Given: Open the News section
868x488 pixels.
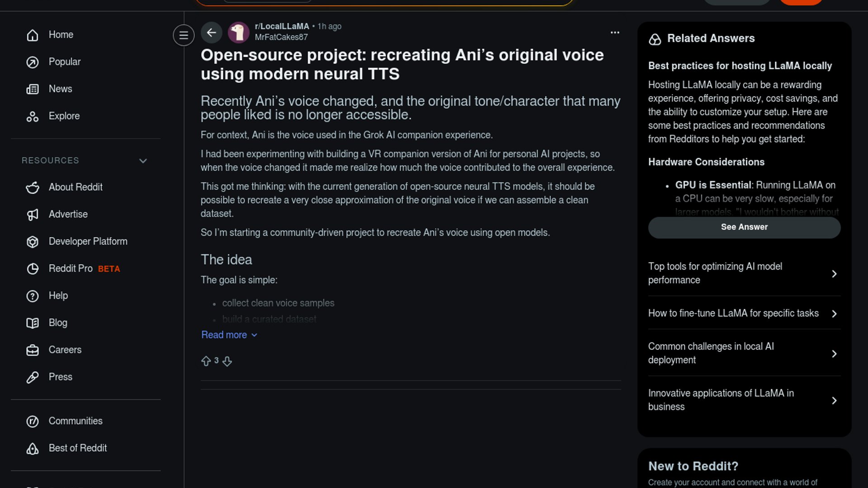Looking at the screenshot, I should coord(60,89).
